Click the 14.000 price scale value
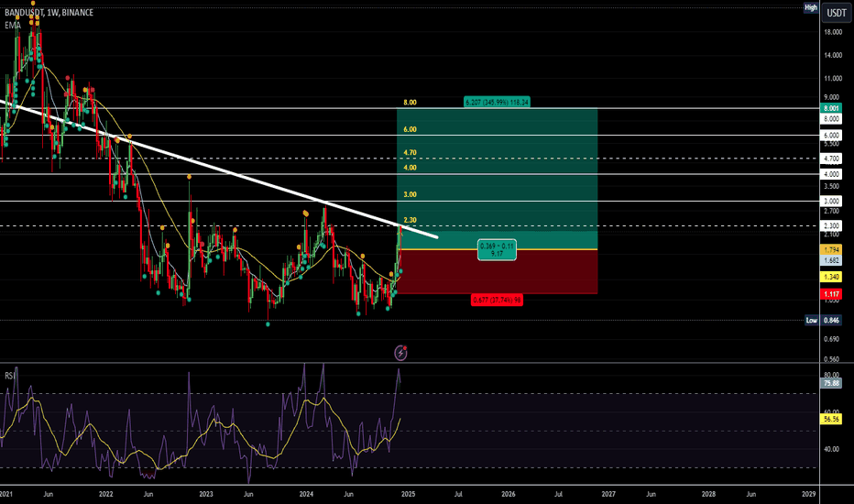 833,56
